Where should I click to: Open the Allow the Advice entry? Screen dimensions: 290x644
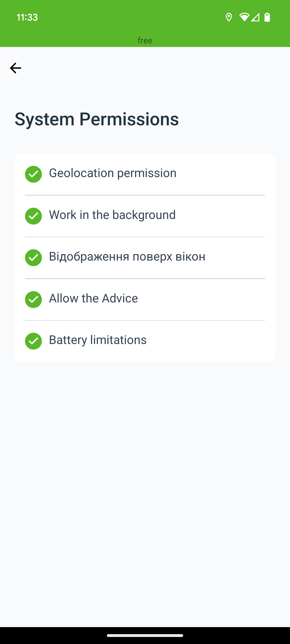[x=145, y=299]
